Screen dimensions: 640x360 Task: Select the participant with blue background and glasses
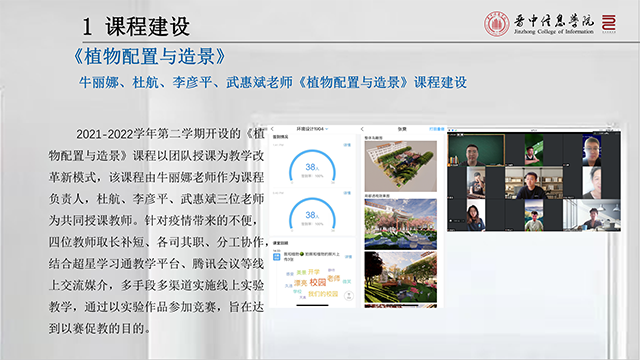coord(591,150)
